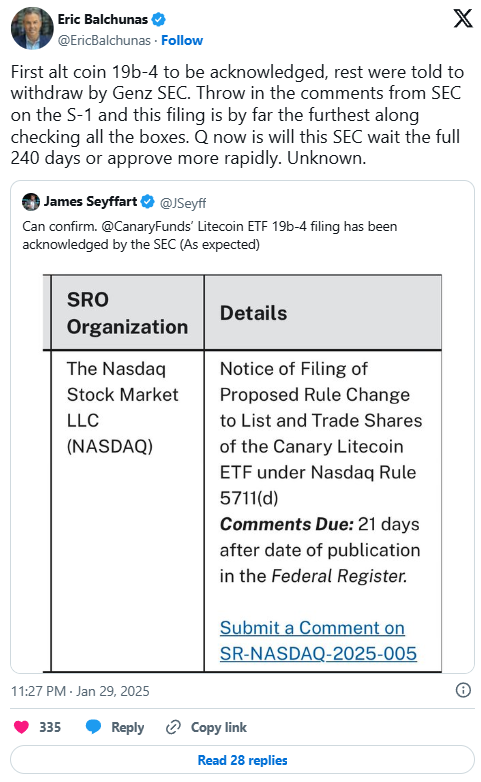481x782 pixels.
Task: Open the @JSeyff handle
Action: click(x=183, y=203)
